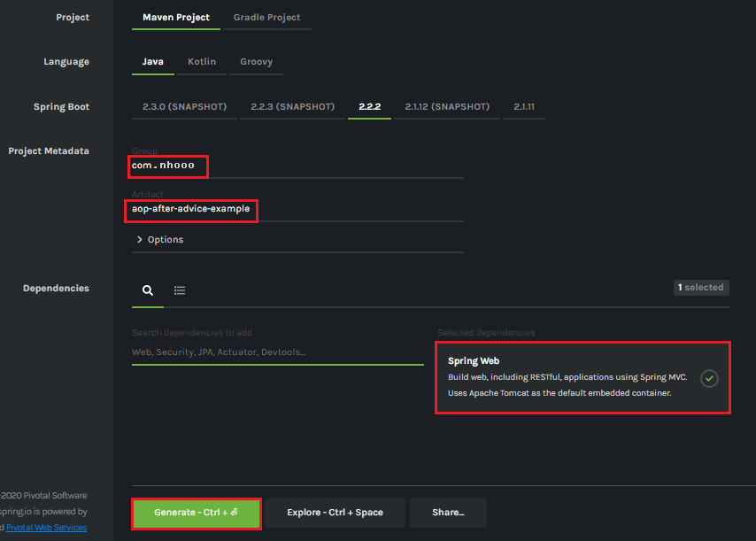This screenshot has height=541, width=756.
Task: Select the Project sidebar item
Action: click(x=73, y=17)
